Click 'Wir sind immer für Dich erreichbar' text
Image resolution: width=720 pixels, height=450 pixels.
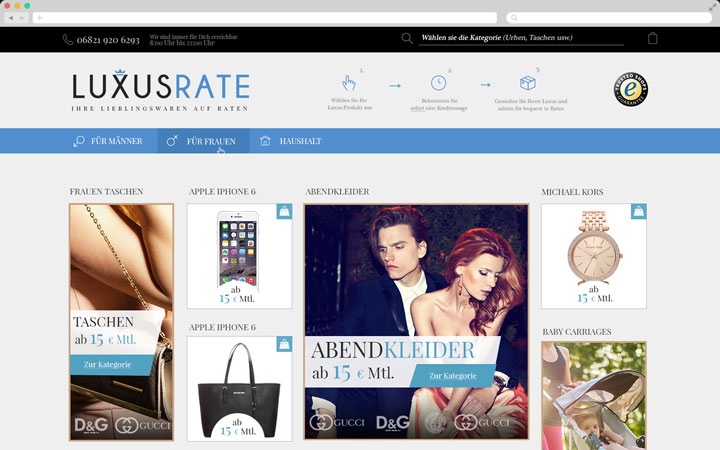click(x=193, y=37)
